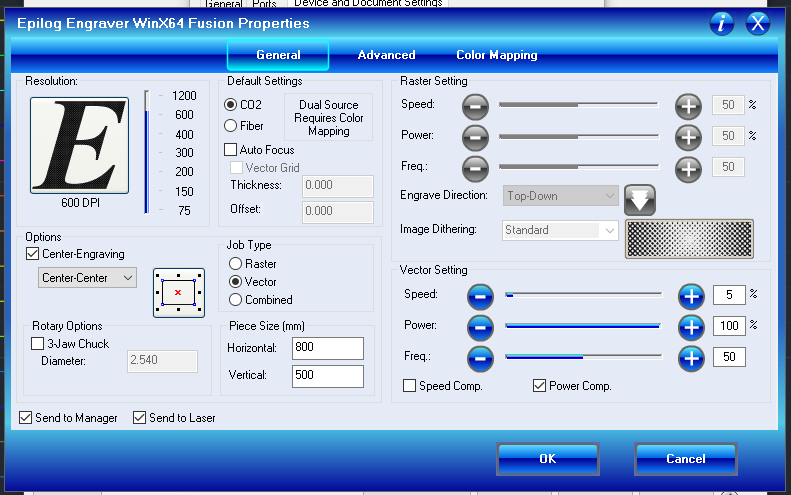Switch to the Advanced tab
Image resolution: width=791 pixels, height=495 pixels.
pos(386,55)
